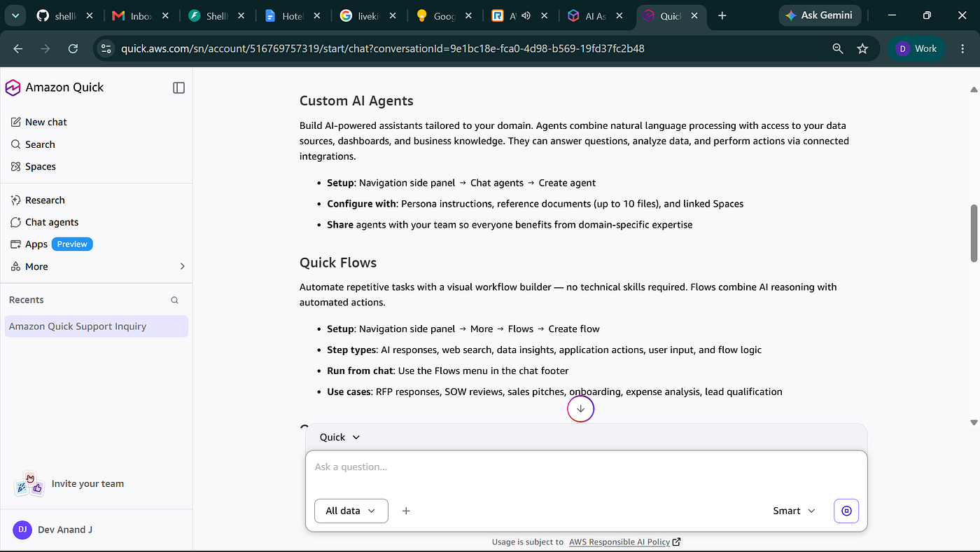Click scrollbar down arrow

(974, 422)
